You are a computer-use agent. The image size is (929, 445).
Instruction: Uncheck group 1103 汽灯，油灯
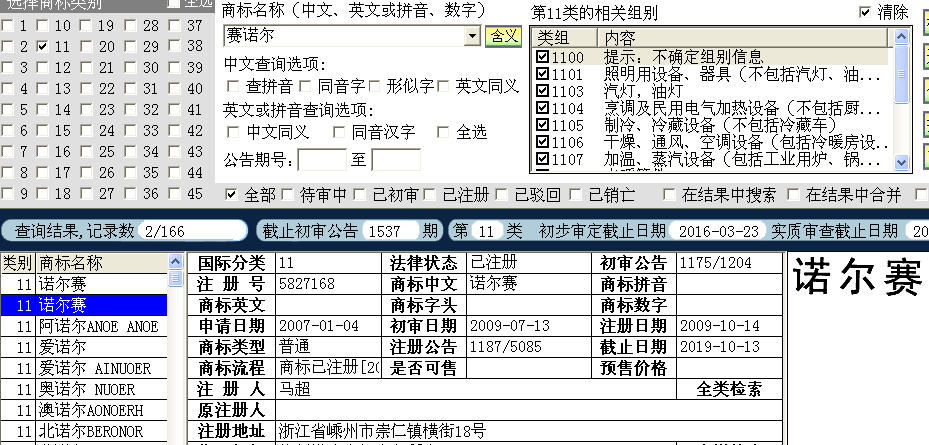(542, 91)
